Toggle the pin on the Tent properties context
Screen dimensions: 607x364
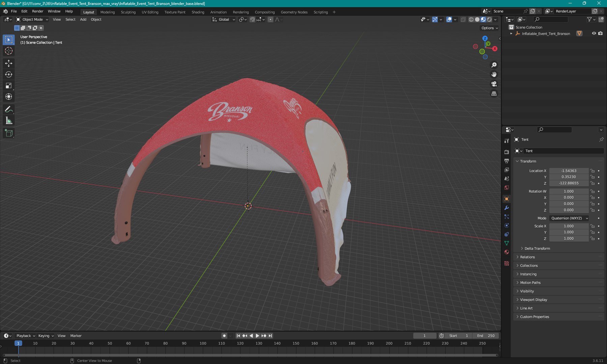601,140
